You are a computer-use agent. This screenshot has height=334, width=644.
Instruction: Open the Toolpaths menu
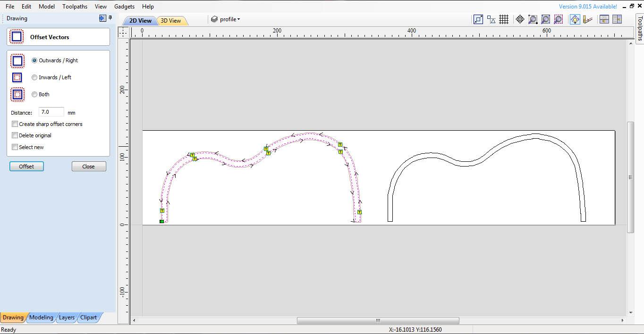(x=75, y=7)
